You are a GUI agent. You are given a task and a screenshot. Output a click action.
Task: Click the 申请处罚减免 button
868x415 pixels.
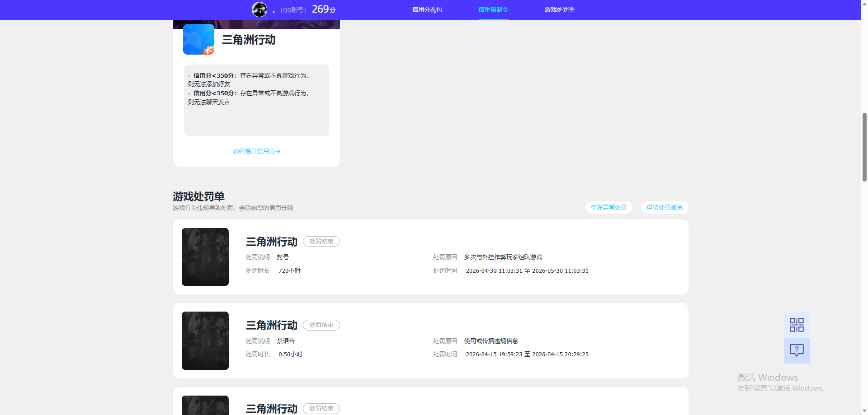click(x=665, y=207)
